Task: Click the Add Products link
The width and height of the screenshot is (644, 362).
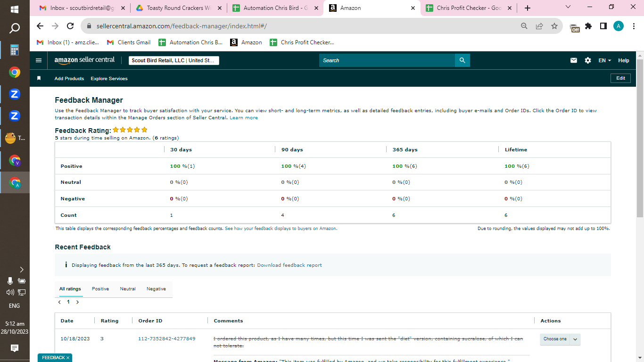Action: 69,79
